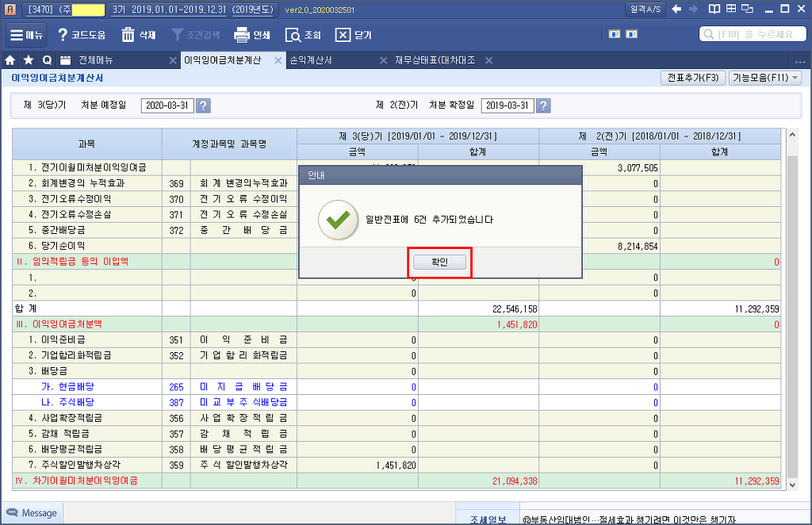The image size is (812, 525).
Task: Click the grid layout icon in title bar
Action: click(730, 9)
